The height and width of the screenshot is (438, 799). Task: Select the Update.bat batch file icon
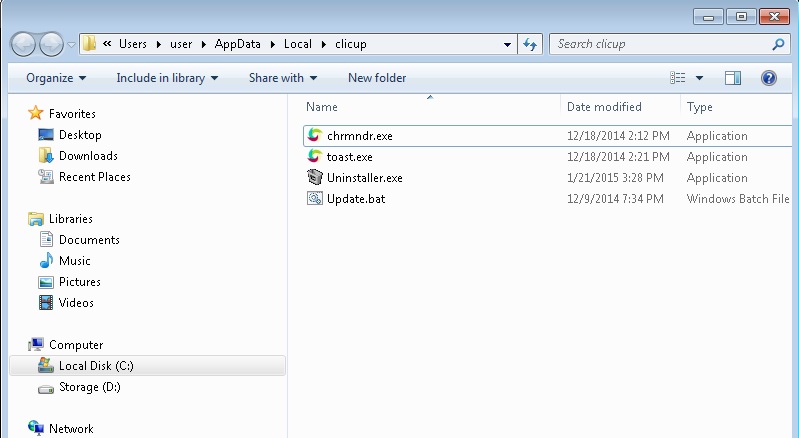315,198
